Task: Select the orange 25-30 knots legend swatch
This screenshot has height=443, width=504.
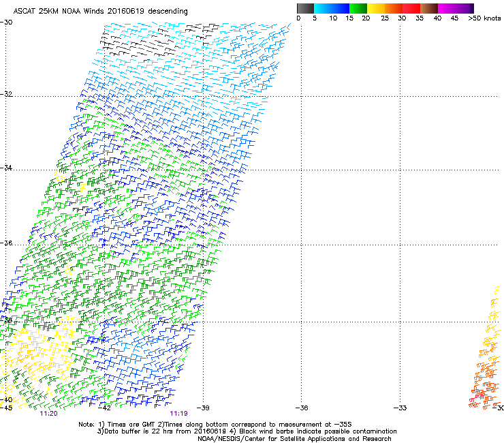Action: point(394,8)
